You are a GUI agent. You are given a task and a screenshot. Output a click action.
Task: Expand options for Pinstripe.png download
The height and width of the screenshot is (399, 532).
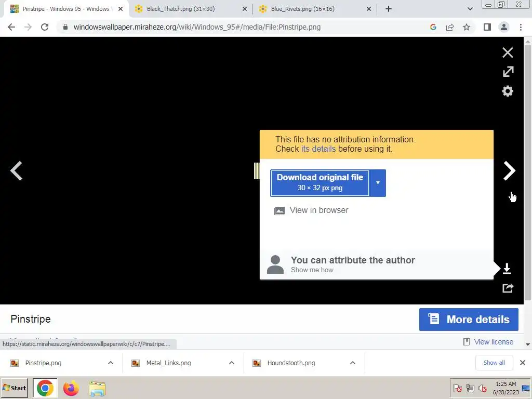pyautogui.click(x=111, y=363)
